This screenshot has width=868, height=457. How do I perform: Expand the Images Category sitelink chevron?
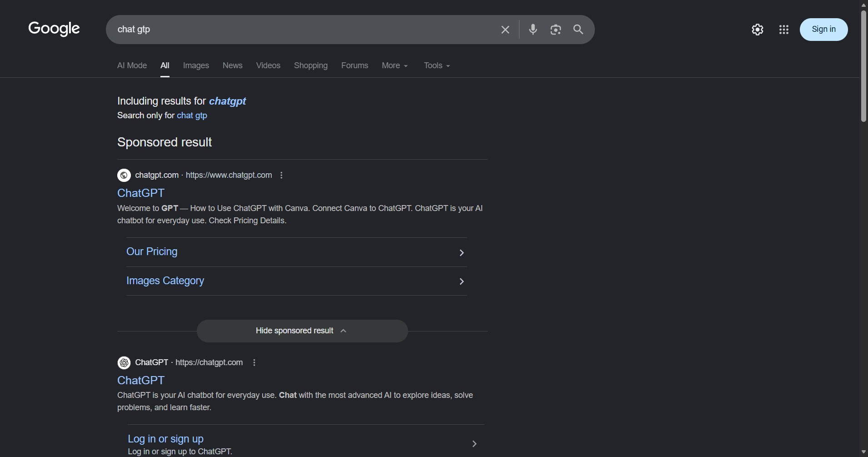pos(461,281)
